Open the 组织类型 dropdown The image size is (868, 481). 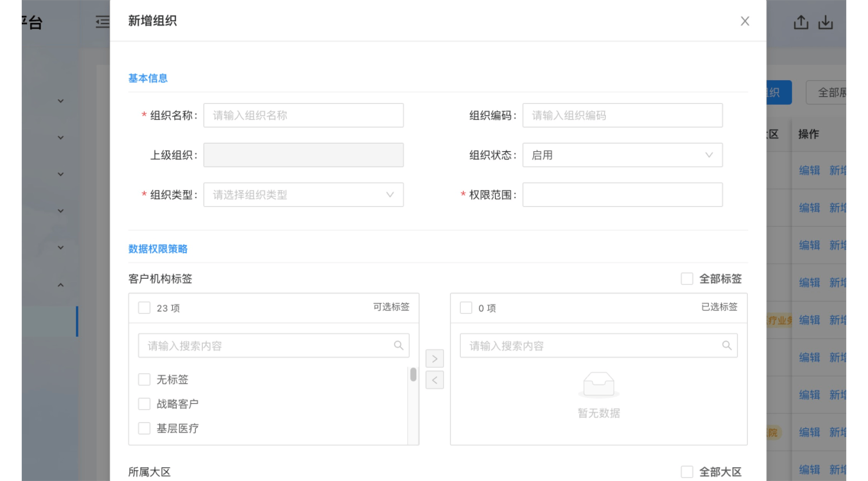[303, 195]
